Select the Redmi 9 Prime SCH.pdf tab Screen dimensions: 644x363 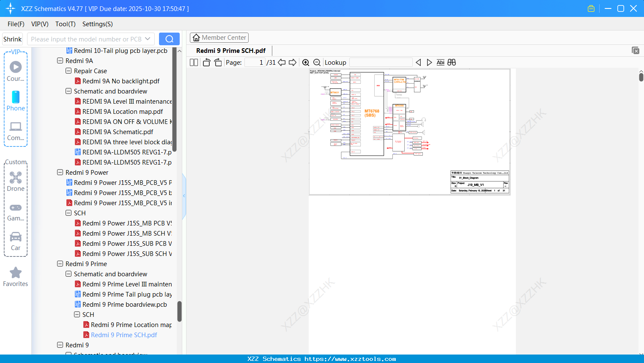(231, 51)
